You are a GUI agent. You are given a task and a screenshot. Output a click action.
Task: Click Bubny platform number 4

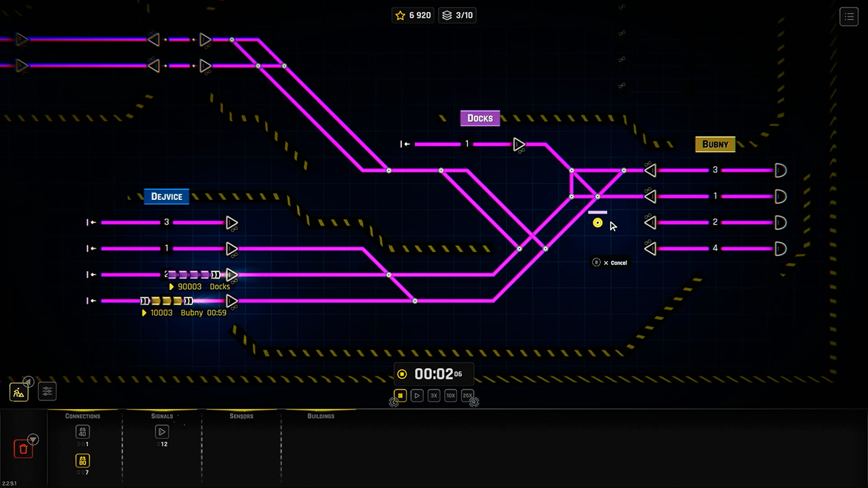[x=715, y=249]
